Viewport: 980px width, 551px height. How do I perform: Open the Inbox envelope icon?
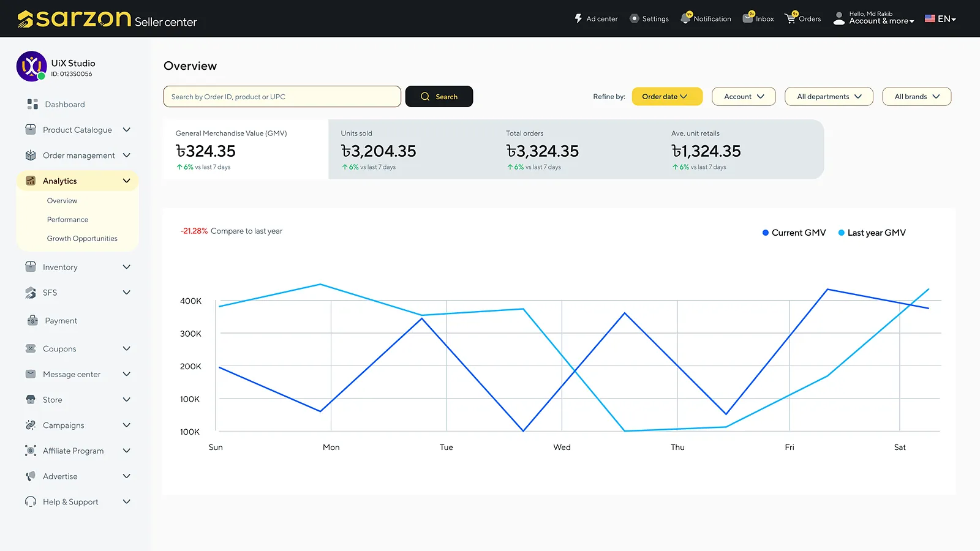click(x=748, y=18)
